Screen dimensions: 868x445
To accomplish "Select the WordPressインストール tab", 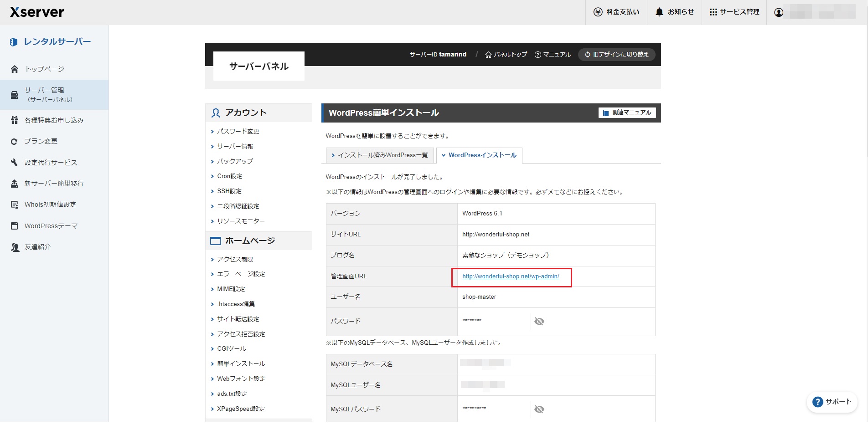I will tap(479, 155).
